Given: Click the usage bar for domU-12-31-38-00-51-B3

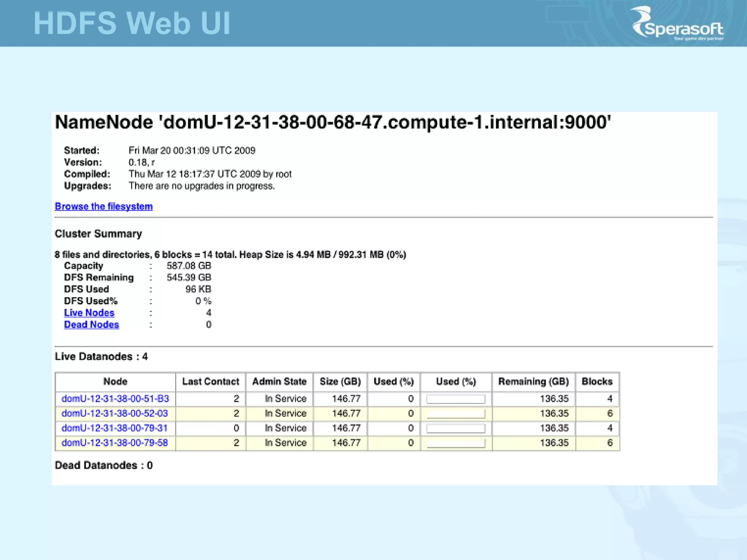Looking at the screenshot, I should (456, 399).
